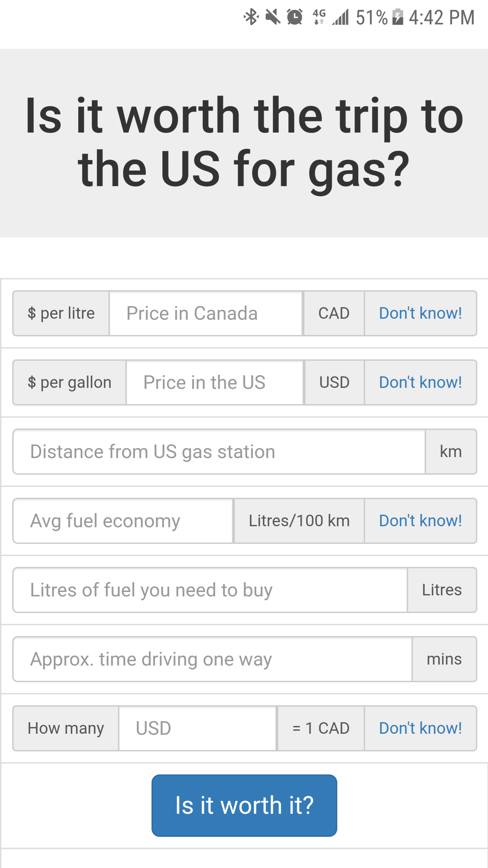Viewport: 488px width, 868px height.
Task: Tap the signal strength bars icon
Action: (340, 17)
